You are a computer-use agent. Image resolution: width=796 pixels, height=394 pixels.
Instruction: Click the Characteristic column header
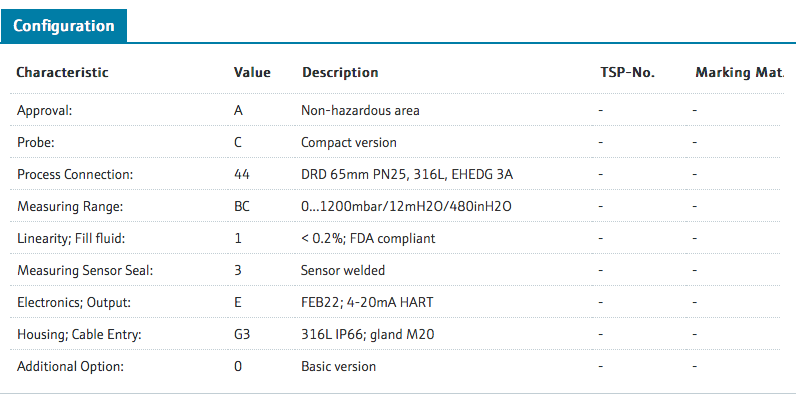coord(62,73)
